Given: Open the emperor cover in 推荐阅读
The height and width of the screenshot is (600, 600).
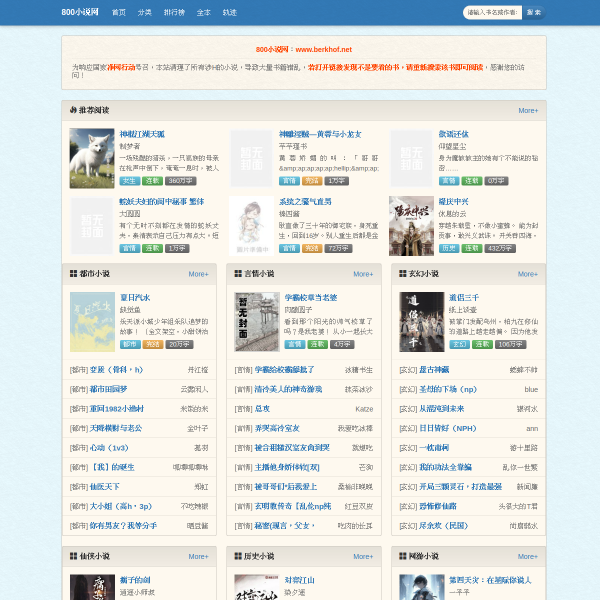Looking at the screenshot, I should 411,226.
